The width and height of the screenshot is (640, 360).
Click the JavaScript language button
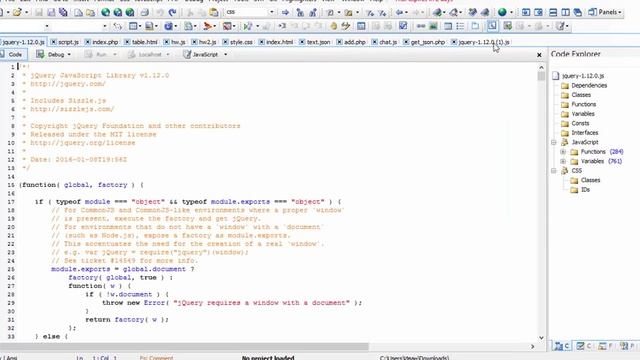(201, 55)
